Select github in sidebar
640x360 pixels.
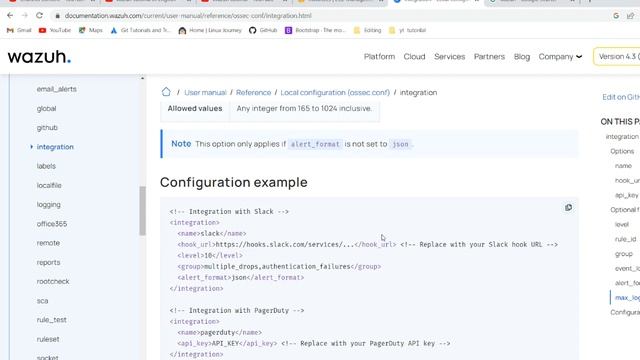pos(47,128)
